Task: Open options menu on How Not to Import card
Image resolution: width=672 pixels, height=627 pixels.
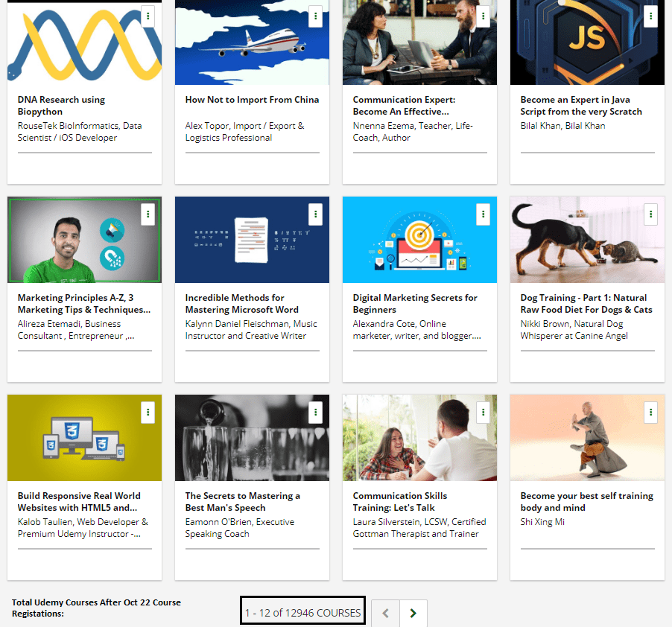Action: pos(316,16)
